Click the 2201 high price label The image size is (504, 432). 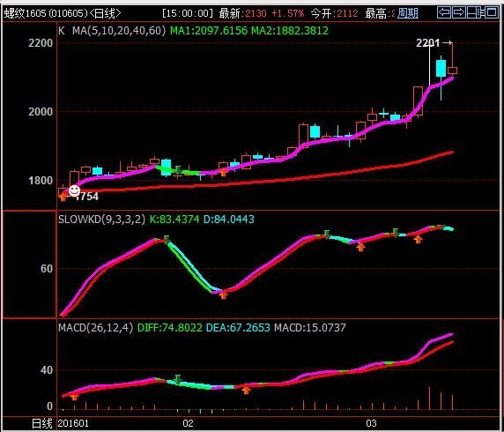coord(427,43)
